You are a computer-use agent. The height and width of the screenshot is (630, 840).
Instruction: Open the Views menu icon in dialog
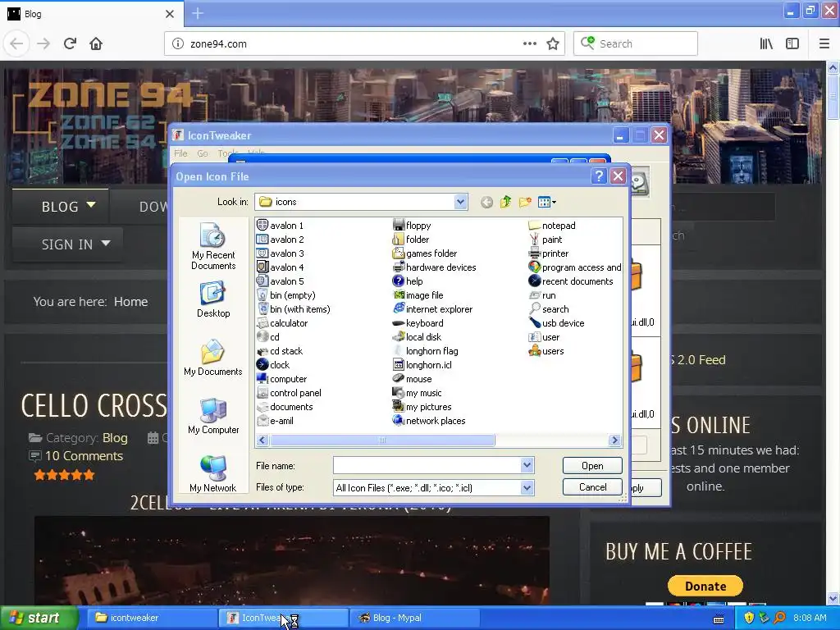[547, 202]
